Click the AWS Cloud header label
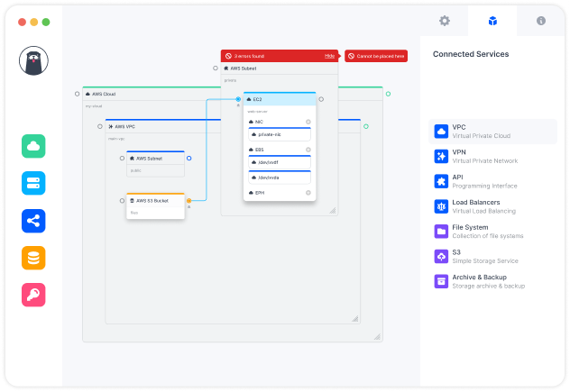This screenshot has height=392, width=570. [x=104, y=94]
